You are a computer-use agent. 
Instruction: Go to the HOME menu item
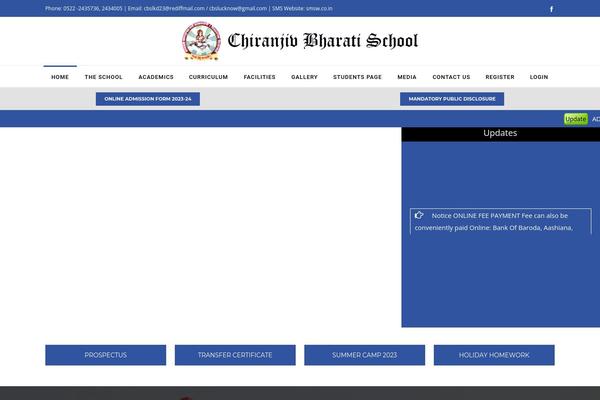click(x=60, y=77)
